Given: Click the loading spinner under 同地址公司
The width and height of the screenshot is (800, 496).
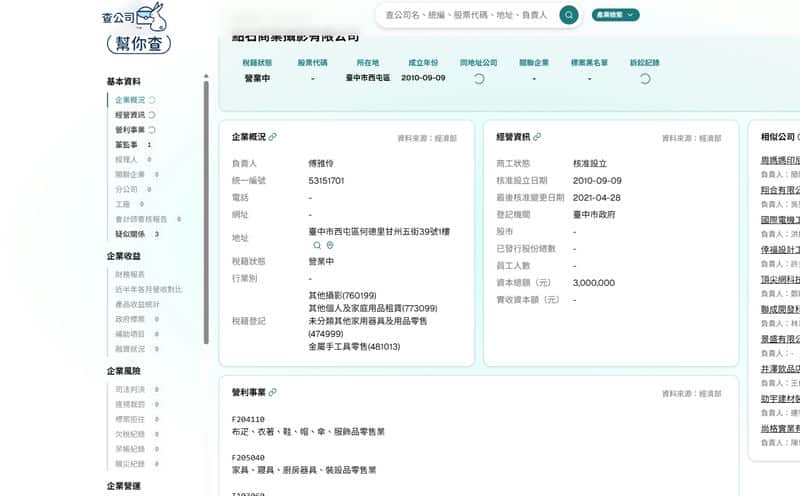Looking at the screenshot, I should click(479, 79).
